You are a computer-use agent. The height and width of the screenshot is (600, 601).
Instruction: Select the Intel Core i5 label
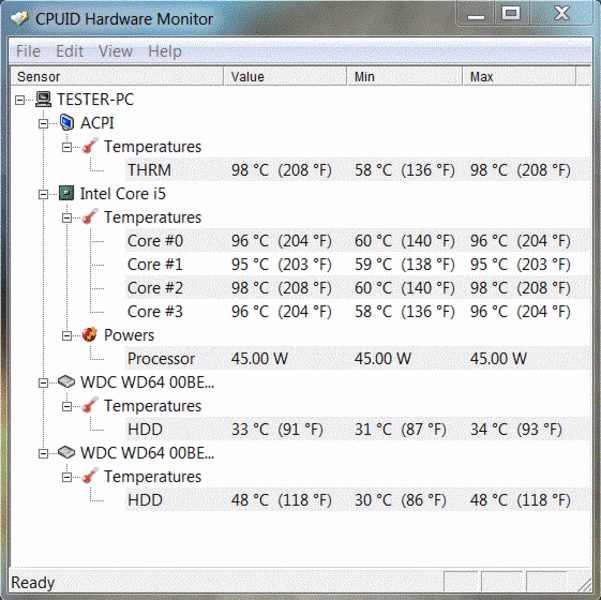(123, 193)
